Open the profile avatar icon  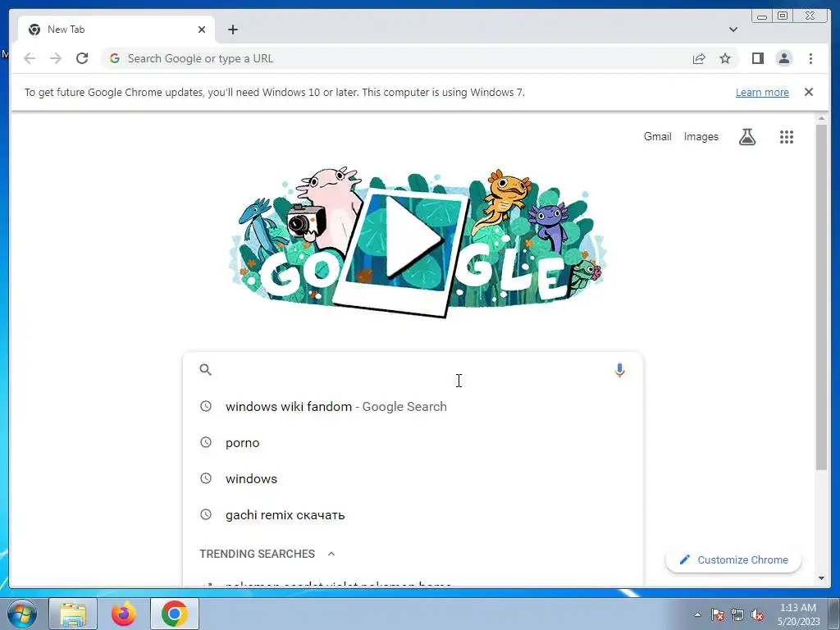783,58
